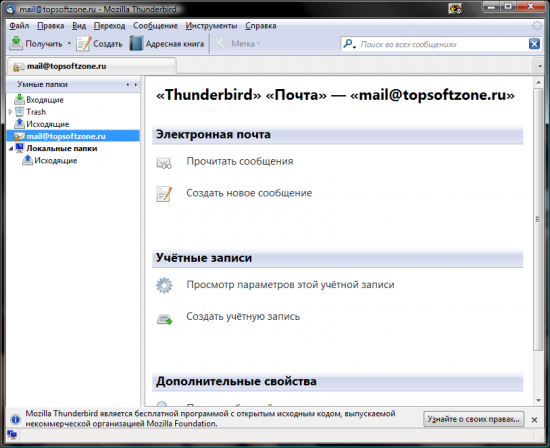Image resolution: width=550 pixels, height=448 pixels.
Task: Open the Инструменты menu
Action: [211, 26]
